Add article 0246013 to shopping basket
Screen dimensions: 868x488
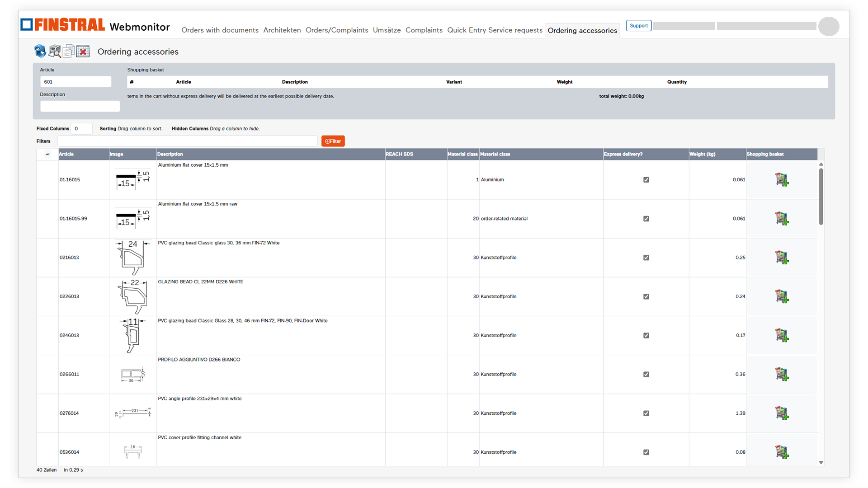[x=781, y=335]
